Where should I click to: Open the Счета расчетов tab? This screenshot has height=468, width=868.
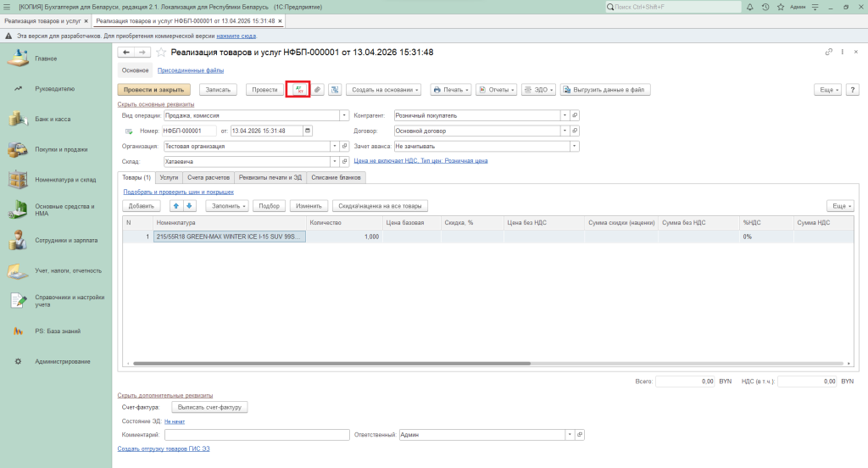pyautogui.click(x=208, y=177)
